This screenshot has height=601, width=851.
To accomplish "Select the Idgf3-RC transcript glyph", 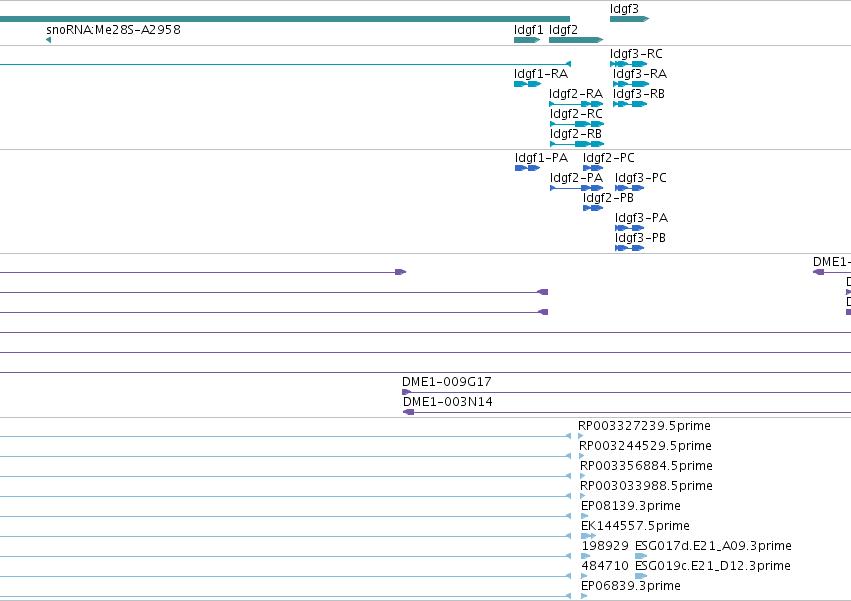I will coord(628,64).
